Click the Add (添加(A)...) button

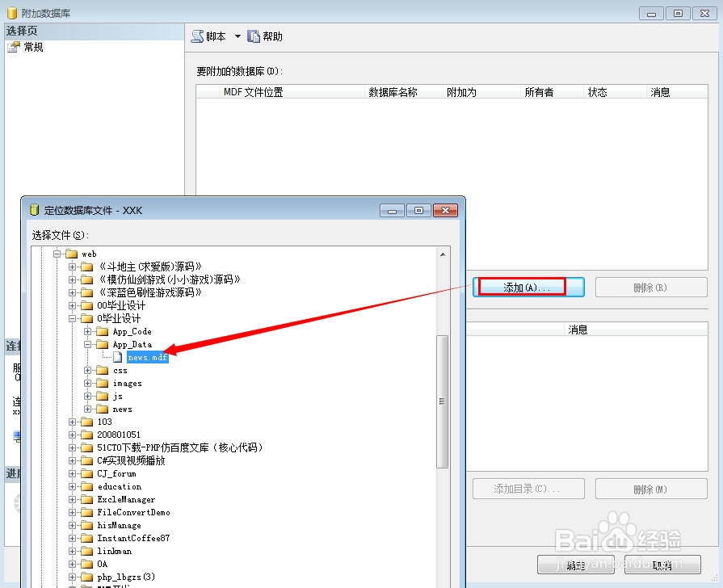point(528,288)
